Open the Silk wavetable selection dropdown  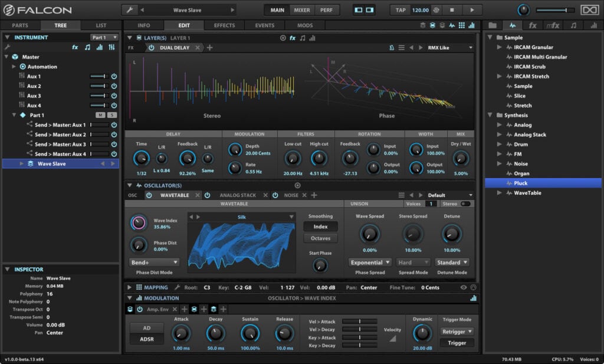pyautogui.click(x=291, y=217)
